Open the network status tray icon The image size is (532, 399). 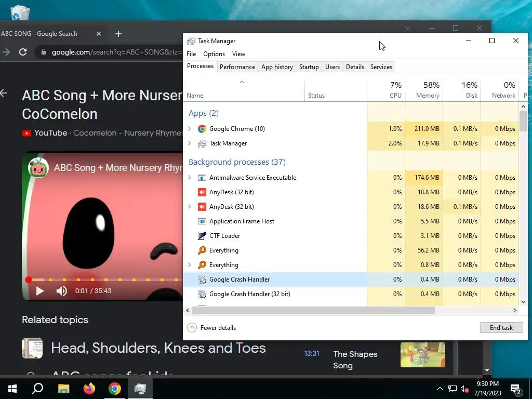(x=453, y=389)
